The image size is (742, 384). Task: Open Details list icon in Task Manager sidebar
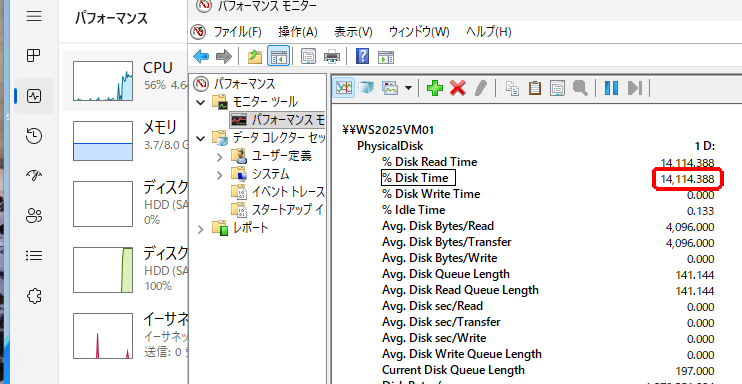point(34,256)
